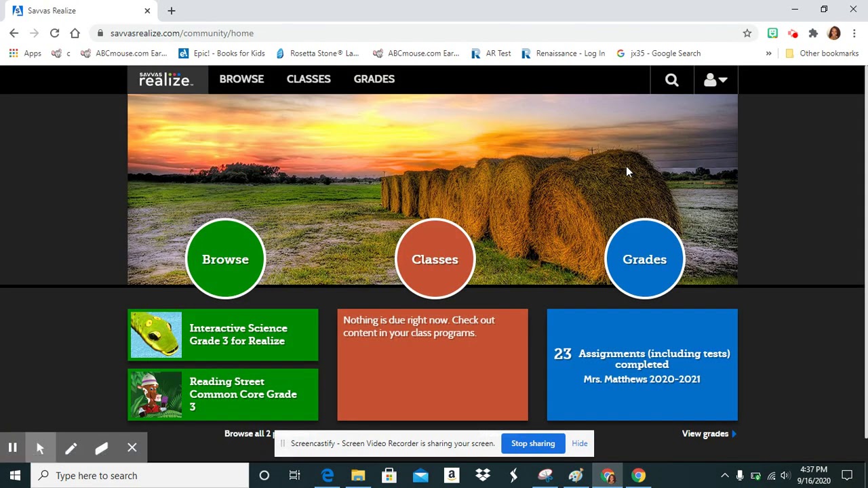This screenshot has width=868, height=488.
Task: Click the blue Grades circle
Action: [644, 259]
